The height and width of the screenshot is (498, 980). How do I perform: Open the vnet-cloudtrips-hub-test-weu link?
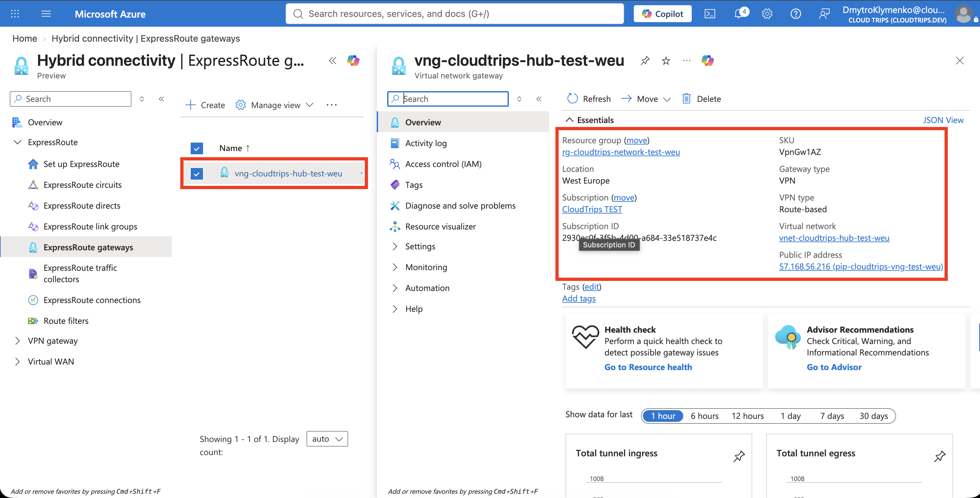coord(834,238)
